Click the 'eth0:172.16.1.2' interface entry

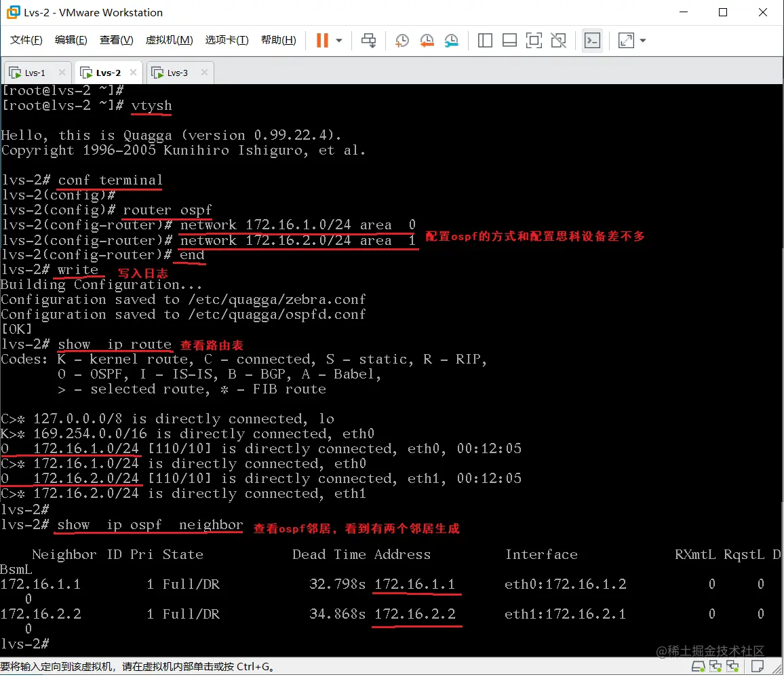pos(566,585)
